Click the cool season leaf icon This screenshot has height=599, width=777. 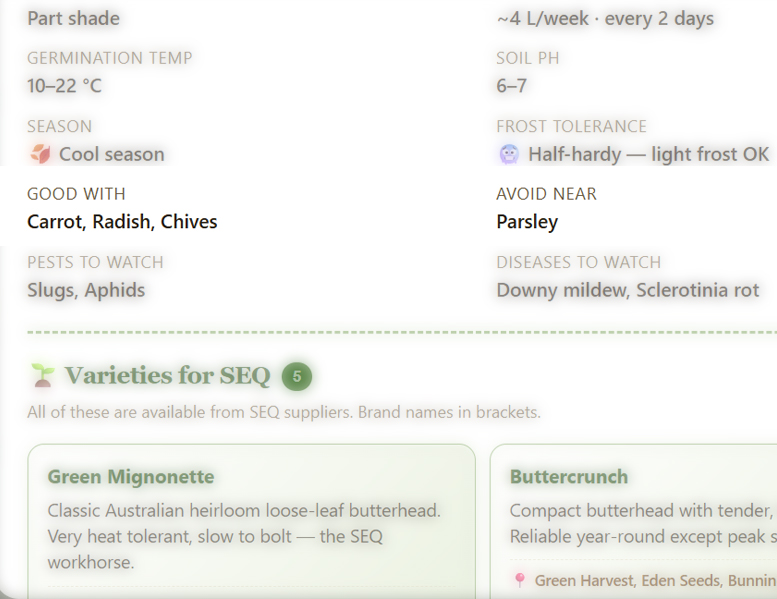coord(40,154)
